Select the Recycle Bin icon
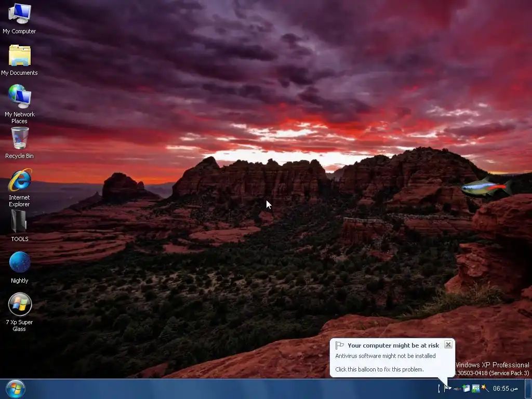 click(x=19, y=138)
